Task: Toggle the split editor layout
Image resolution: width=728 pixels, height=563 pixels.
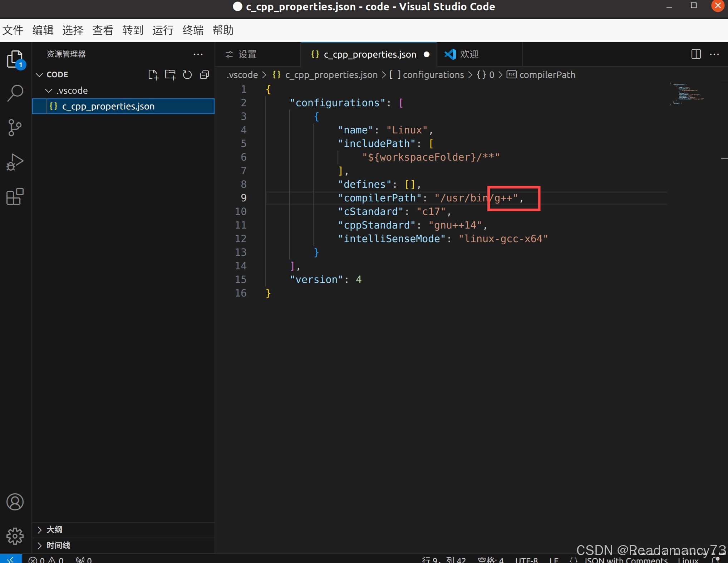Action: click(695, 54)
